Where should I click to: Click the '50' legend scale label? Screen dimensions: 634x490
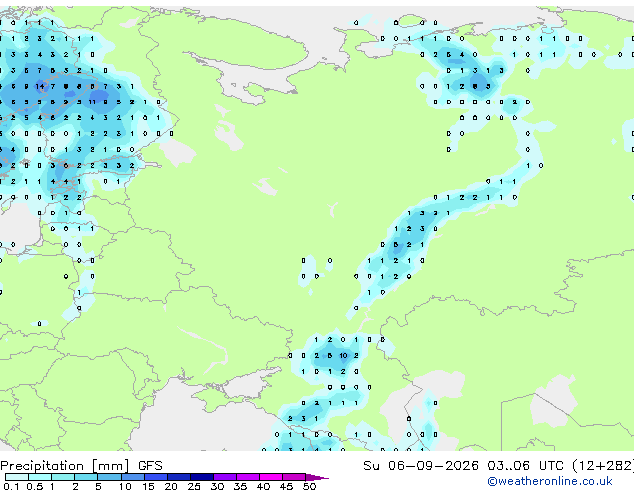pyautogui.click(x=310, y=486)
